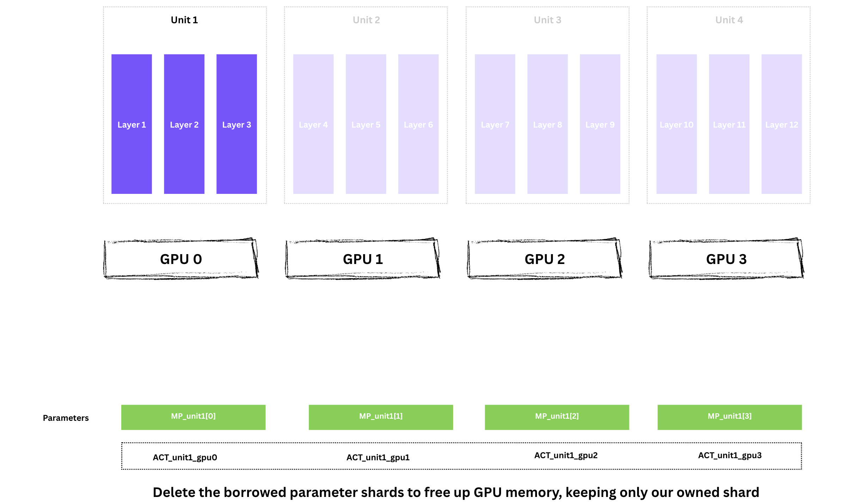Image resolution: width=861 pixels, height=504 pixels.
Task: Click the faded Layer 8 block
Action: 547,124
